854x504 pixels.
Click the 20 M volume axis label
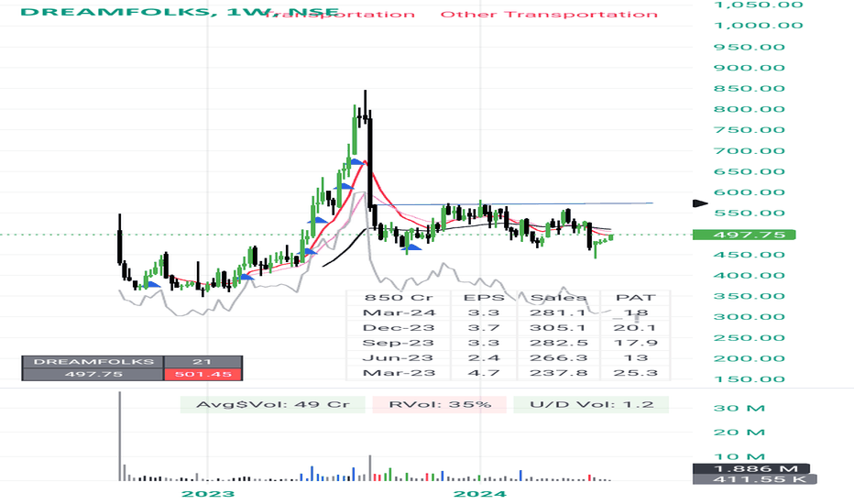tap(739, 433)
